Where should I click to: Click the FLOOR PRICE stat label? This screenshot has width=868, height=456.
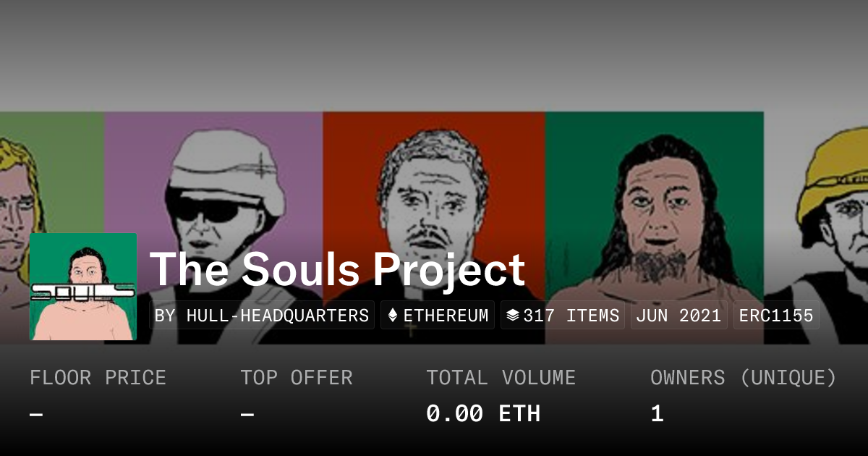point(98,378)
